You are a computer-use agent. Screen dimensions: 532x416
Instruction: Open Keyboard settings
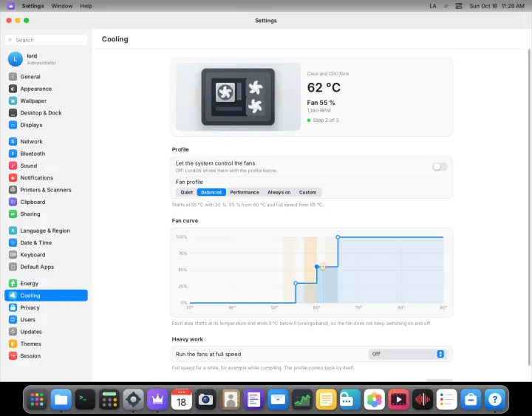click(46, 254)
